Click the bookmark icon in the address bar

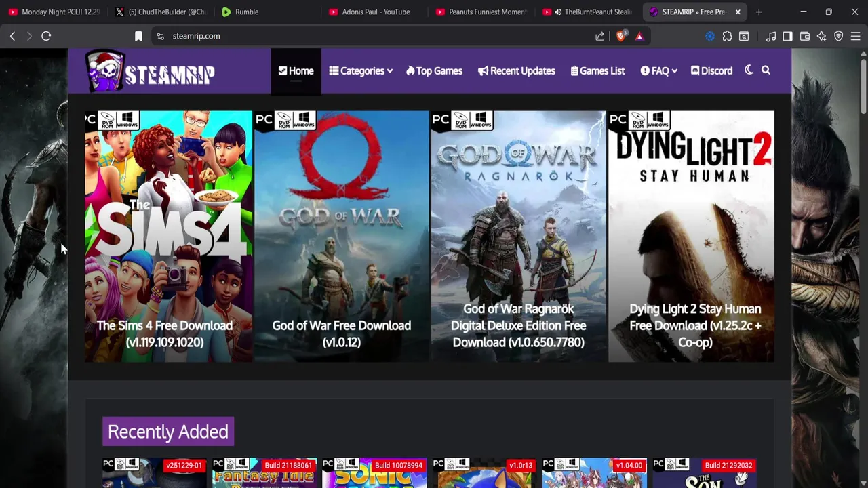pos(138,36)
